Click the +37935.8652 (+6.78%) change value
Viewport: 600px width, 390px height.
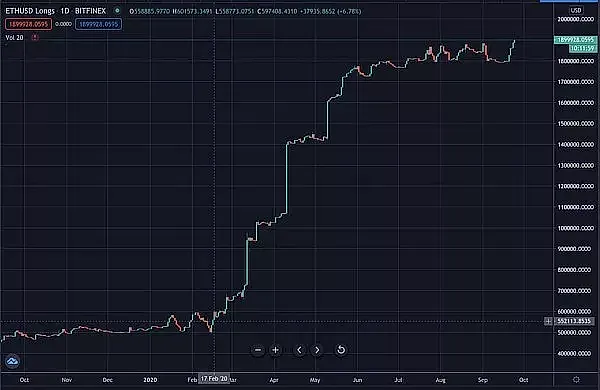click(330, 11)
